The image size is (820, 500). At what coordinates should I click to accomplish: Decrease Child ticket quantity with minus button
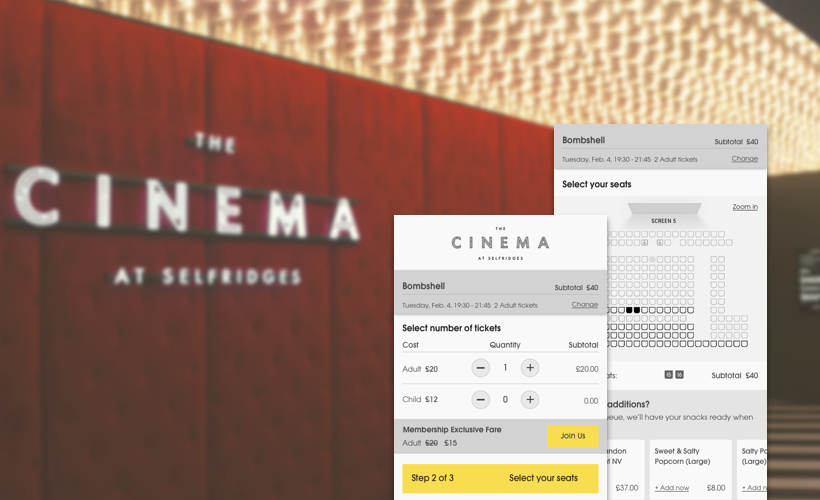481,400
